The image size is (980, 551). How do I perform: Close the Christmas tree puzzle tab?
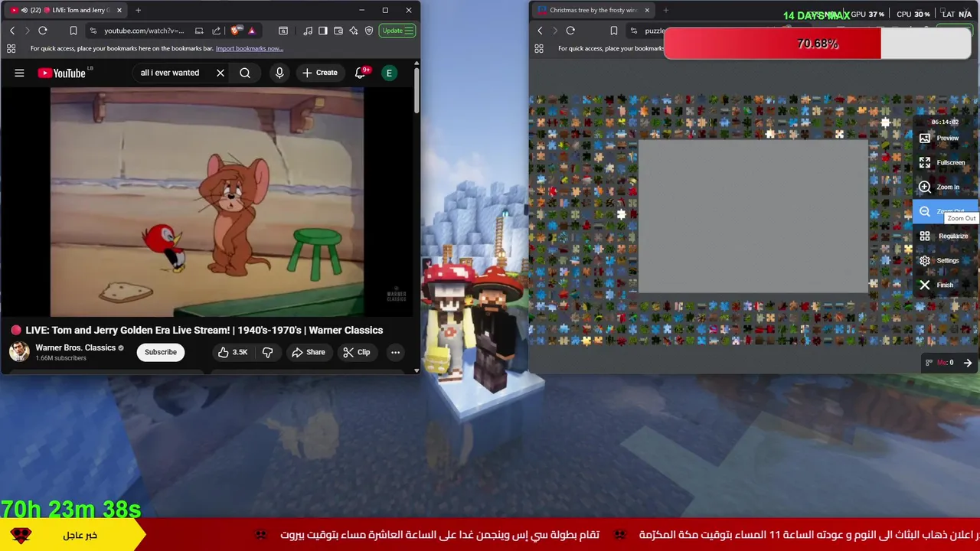click(x=647, y=10)
